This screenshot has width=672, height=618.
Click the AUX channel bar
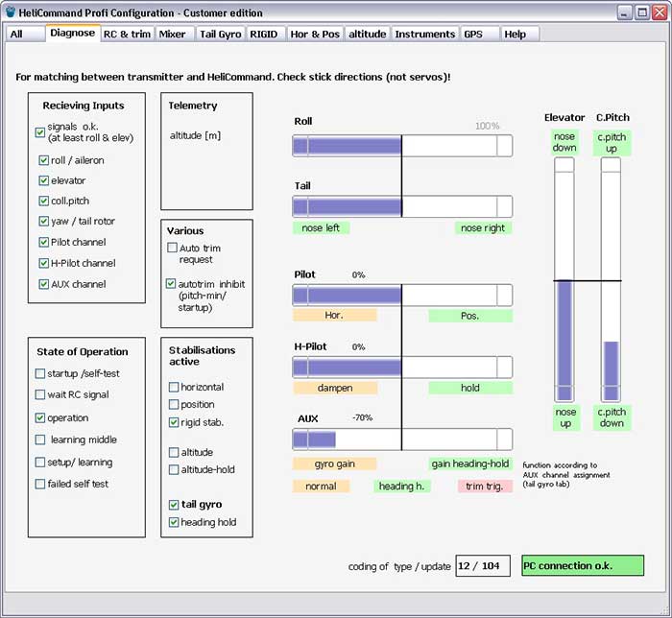tap(402, 439)
